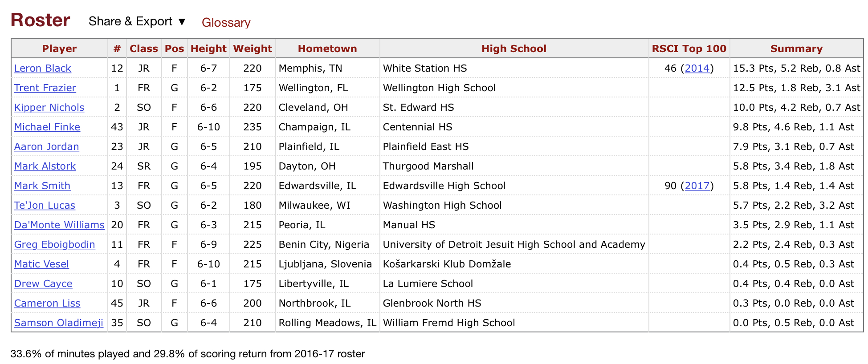Image resolution: width=868 pixels, height=364 pixels.
Task: Sort the table by Class header
Action: coord(143,49)
